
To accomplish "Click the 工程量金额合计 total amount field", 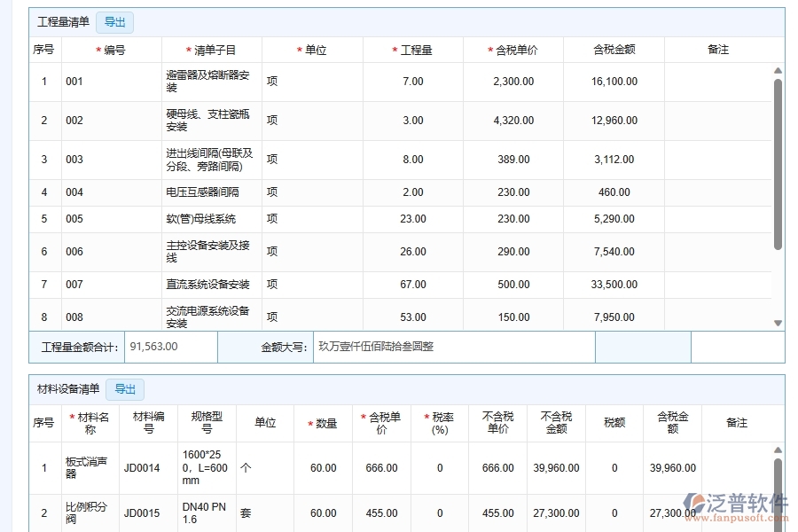I will 171,347.
